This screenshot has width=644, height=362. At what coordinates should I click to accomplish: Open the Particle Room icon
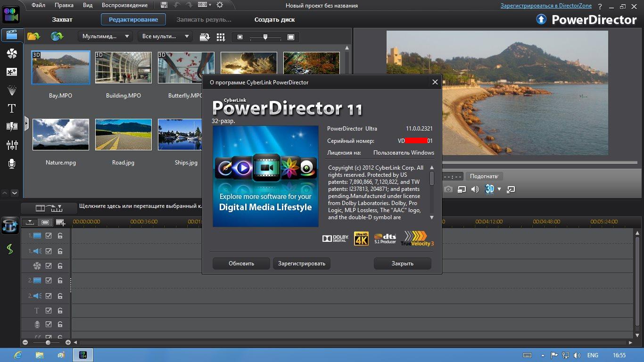tap(12, 90)
